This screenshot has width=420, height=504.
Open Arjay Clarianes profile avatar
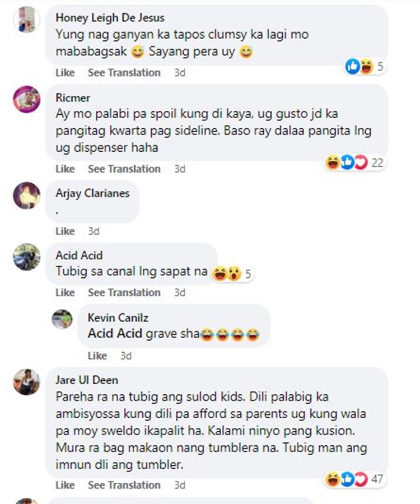27,195
